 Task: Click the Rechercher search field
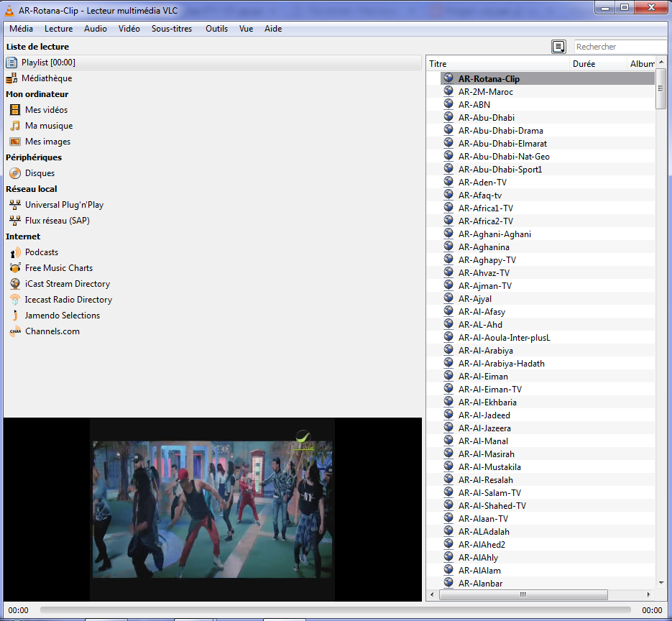[620, 47]
